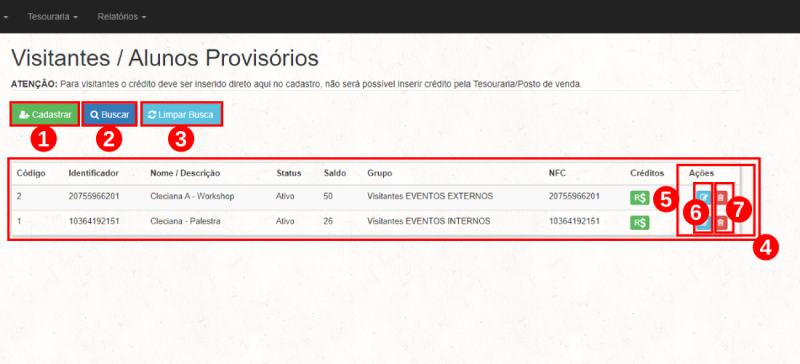This screenshot has width=800, height=364.
Task: Click the Ativo status of Cleciana A - Workshop
Action: tap(285, 196)
